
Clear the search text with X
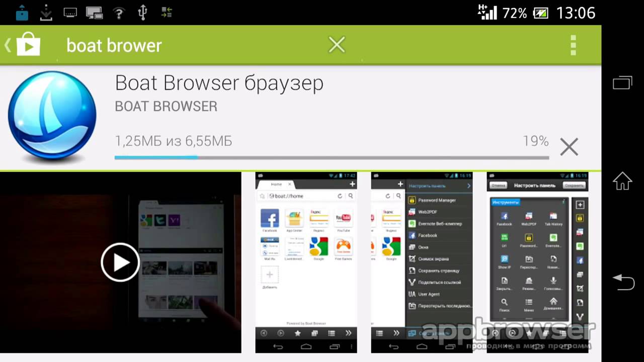pos(337,45)
